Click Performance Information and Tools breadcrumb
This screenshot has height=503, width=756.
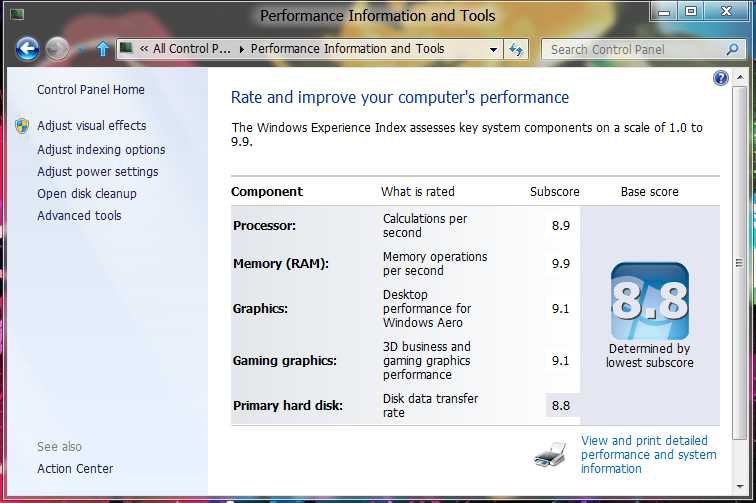tap(347, 49)
